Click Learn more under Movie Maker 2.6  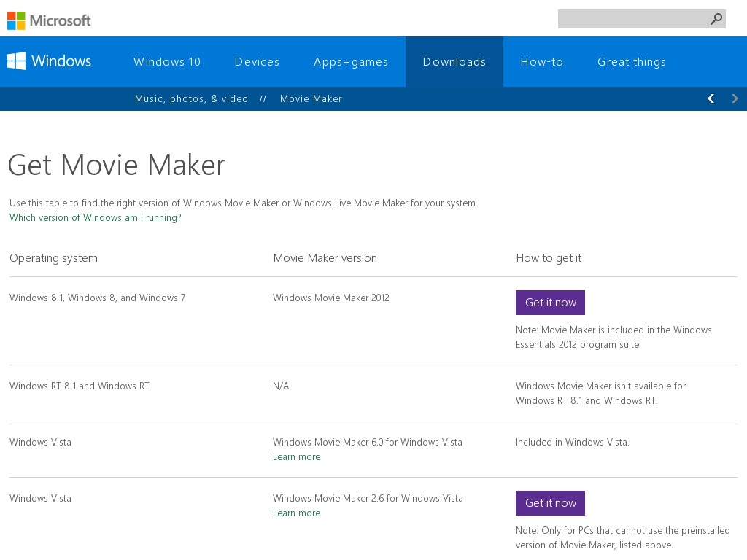[x=296, y=513]
